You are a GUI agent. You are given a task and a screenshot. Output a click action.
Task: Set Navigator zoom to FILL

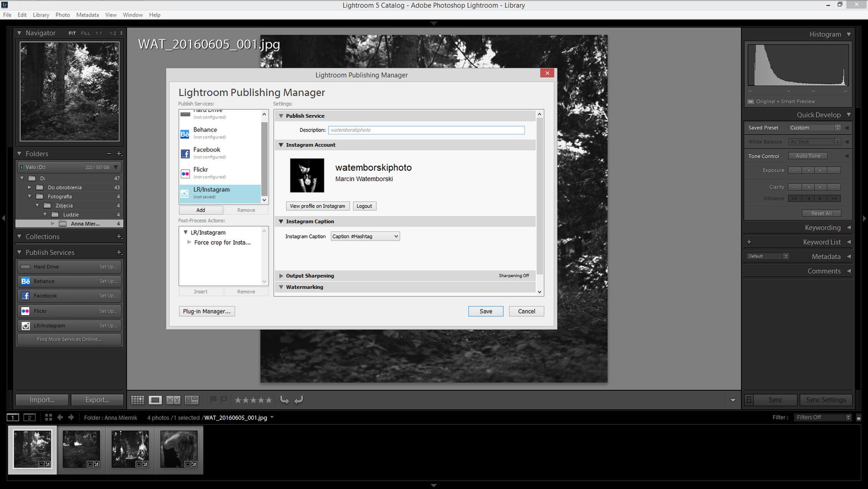click(85, 33)
